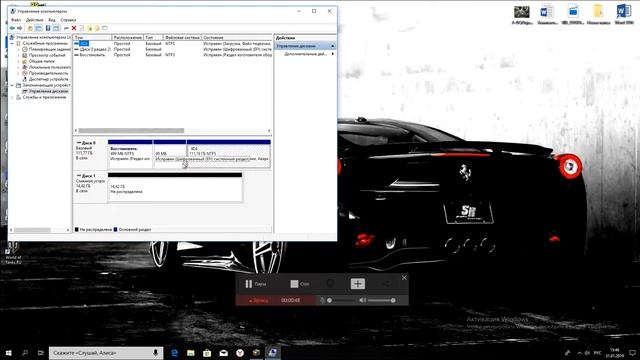Toggle the microphone icon in recorder
The image size is (640, 360).
point(322,300)
